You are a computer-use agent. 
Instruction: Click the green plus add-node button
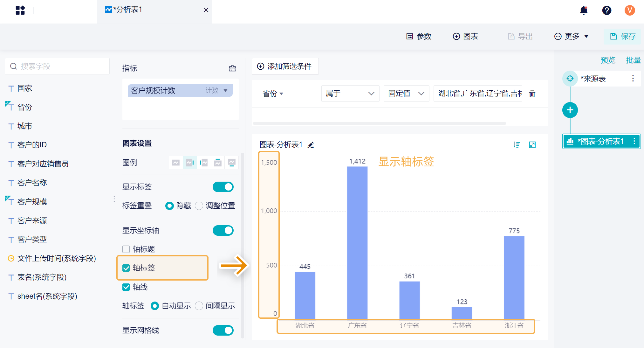pos(570,110)
